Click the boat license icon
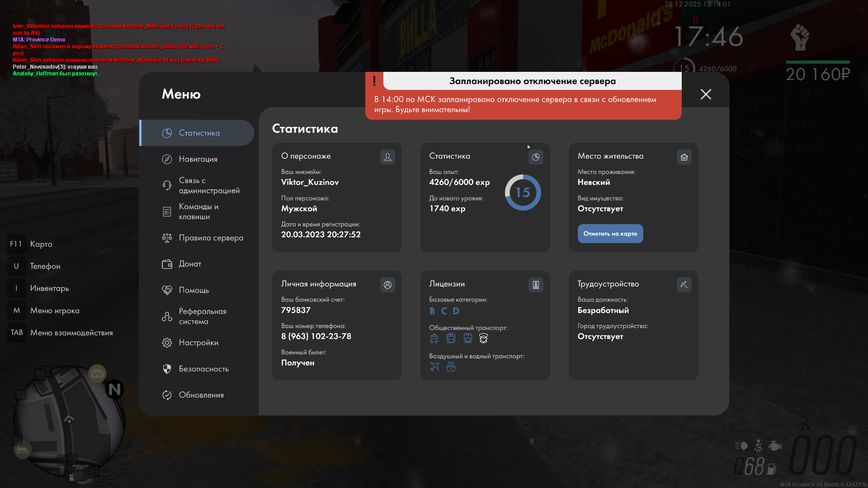 tap(451, 367)
